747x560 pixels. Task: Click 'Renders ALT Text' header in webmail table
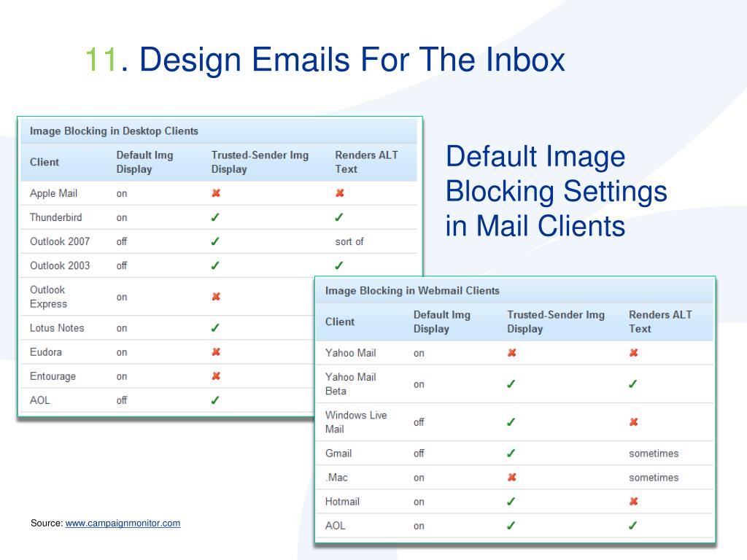[660, 322]
